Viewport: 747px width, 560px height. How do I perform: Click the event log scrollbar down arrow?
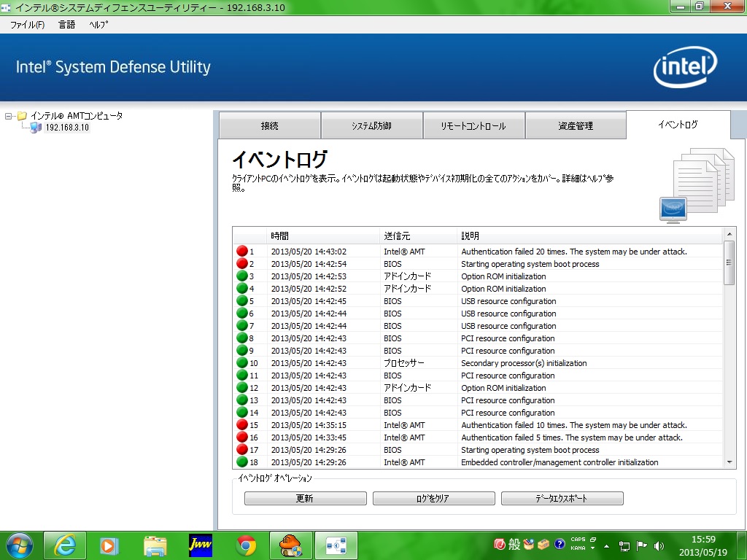click(x=729, y=462)
